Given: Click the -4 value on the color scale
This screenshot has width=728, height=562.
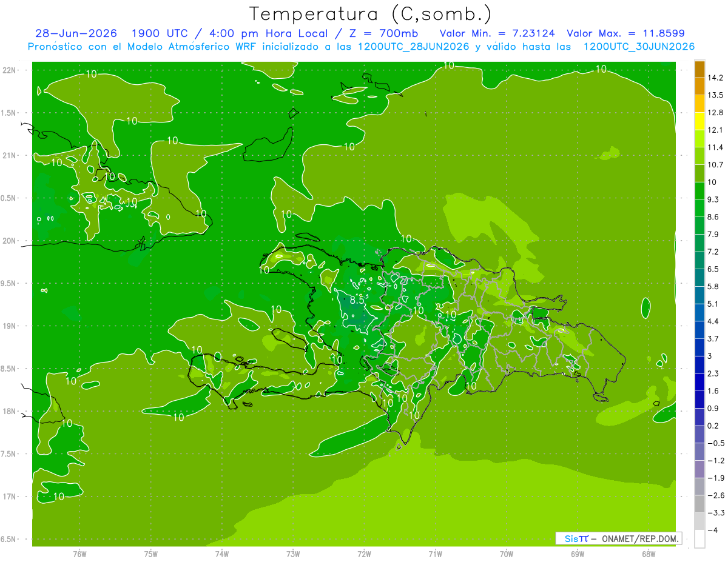Looking at the screenshot, I should pos(712,530).
